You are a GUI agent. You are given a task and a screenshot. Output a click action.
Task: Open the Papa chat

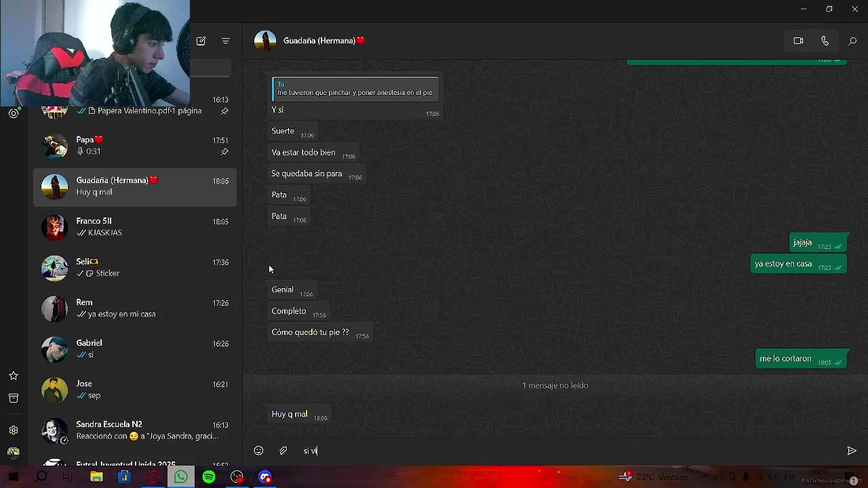point(135,145)
